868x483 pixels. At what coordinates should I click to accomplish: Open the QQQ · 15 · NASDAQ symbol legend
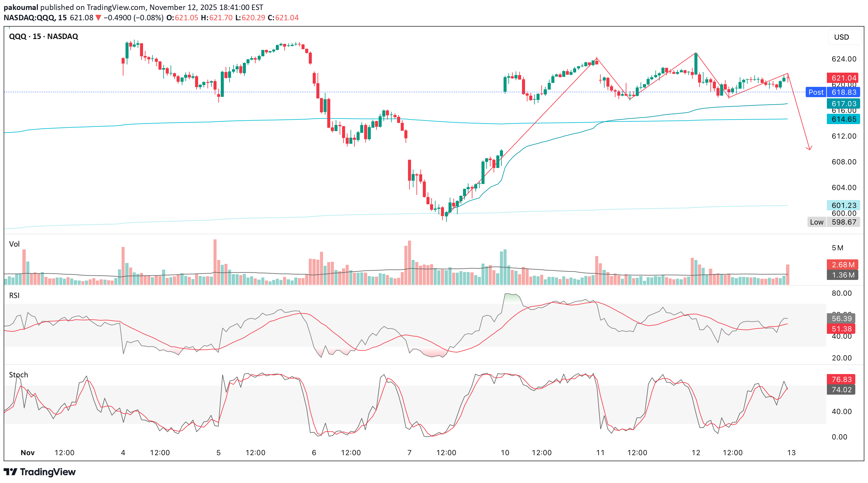(44, 36)
